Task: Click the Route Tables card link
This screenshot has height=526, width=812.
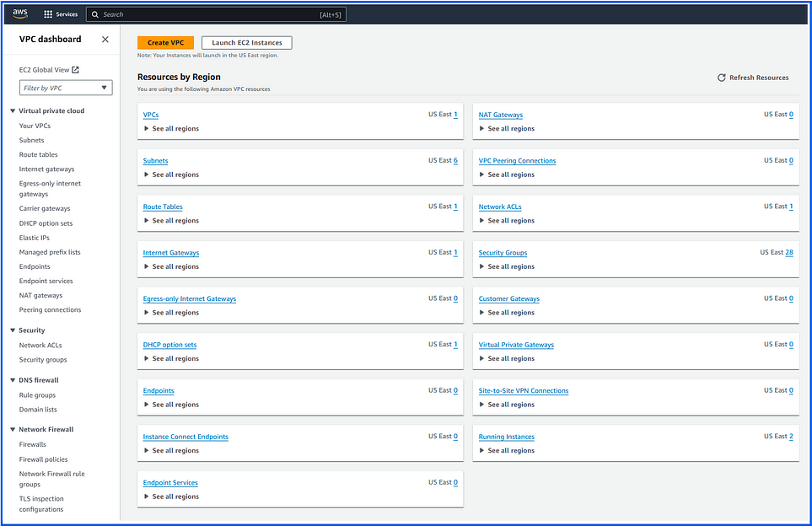Action: click(163, 207)
